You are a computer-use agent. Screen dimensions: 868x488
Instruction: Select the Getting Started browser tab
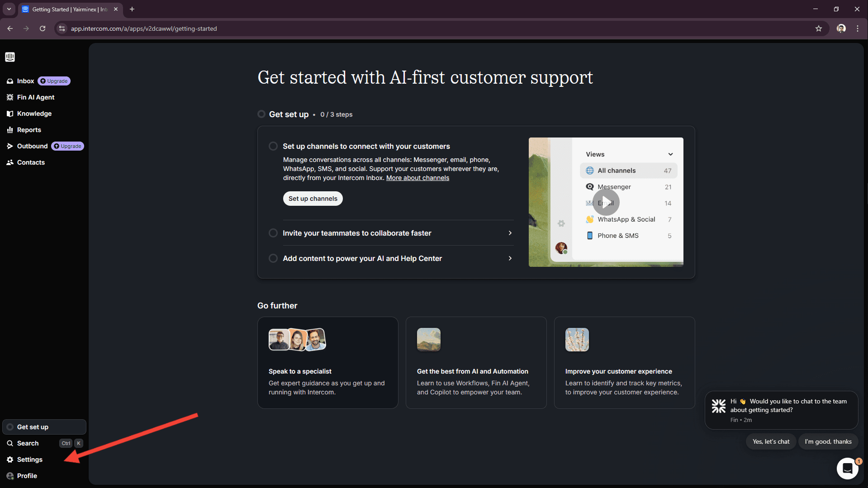(x=70, y=9)
